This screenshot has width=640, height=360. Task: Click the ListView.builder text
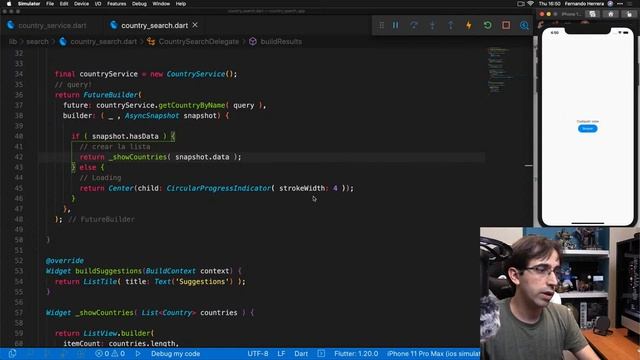117,333
